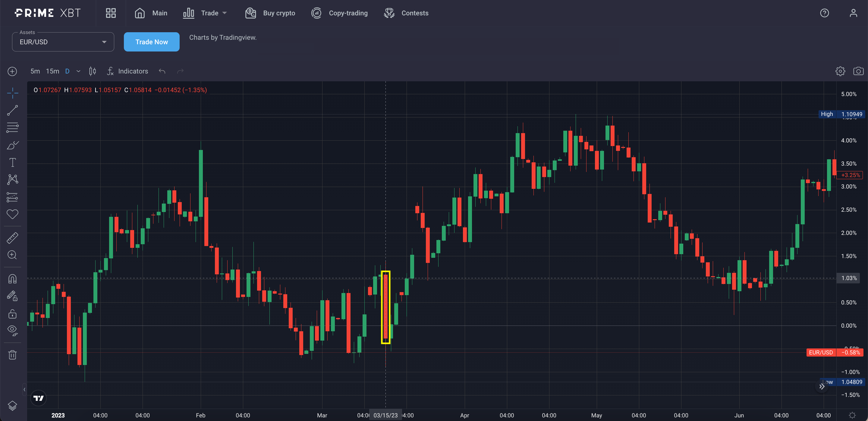868x421 pixels.
Task: Expand the timeframe interval chevron
Action: [78, 71]
